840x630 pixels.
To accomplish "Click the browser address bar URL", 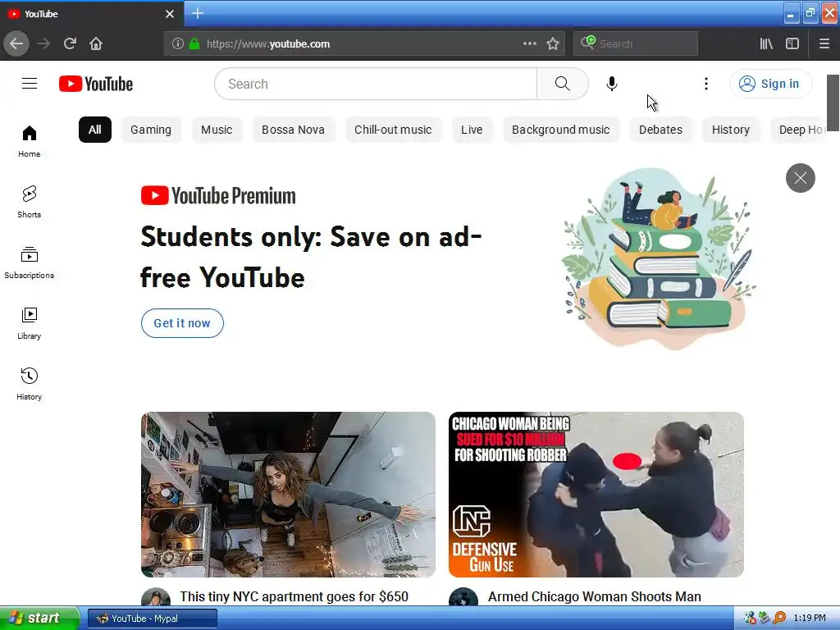I will 268,44.
